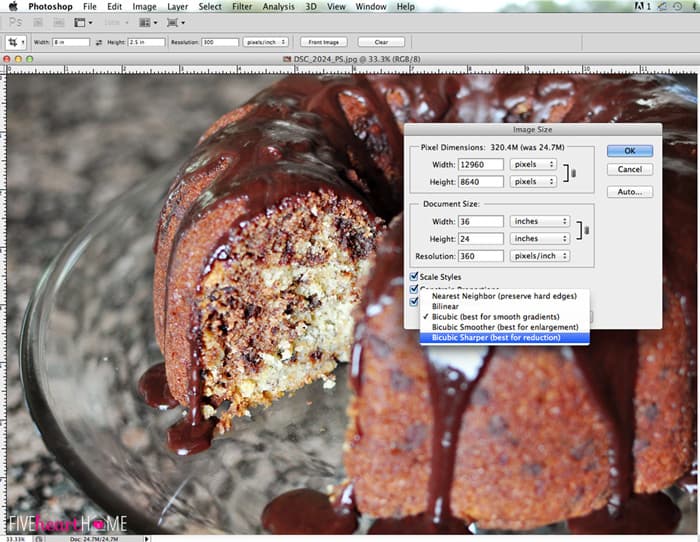Open the Crop tool preset picker

(16, 42)
